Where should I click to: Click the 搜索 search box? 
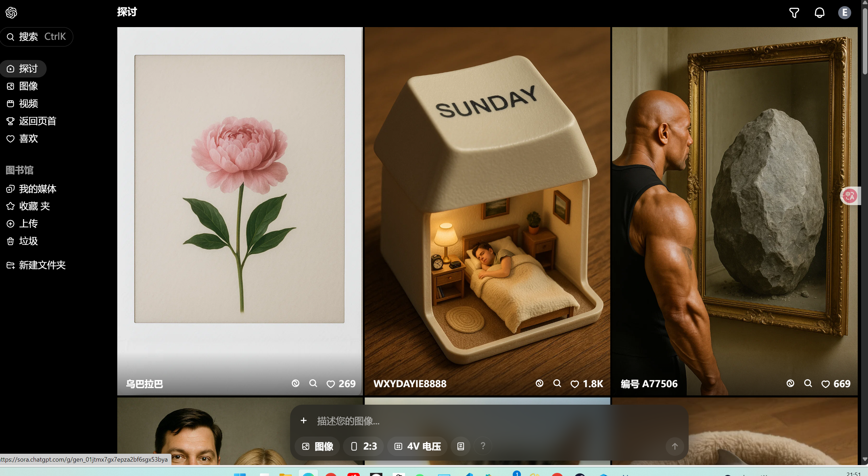tap(36, 37)
